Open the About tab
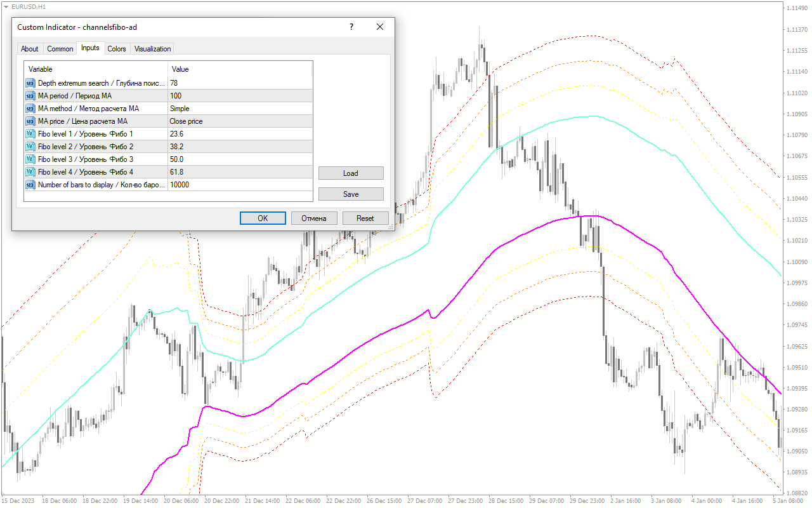 (30, 49)
